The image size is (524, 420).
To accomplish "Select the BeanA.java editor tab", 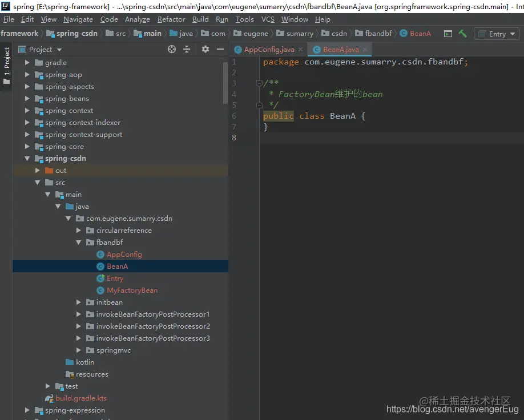I will [x=341, y=50].
